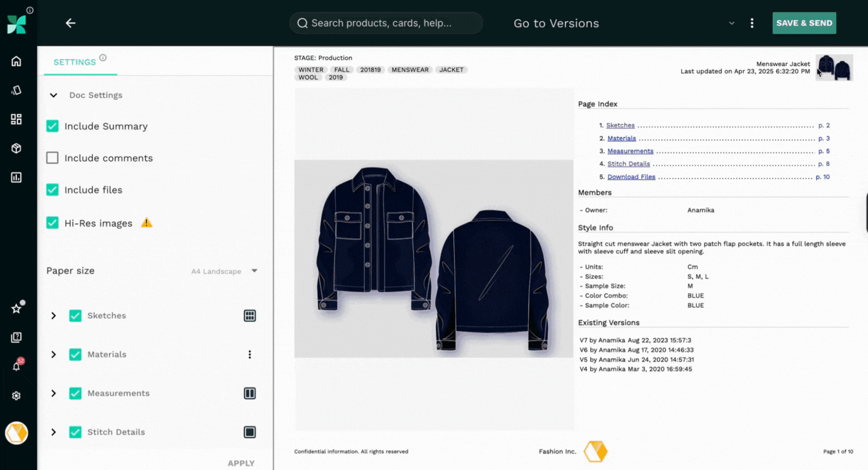Click the SAVE & SEND button
The height and width of the screenshot is (470, 868).
click(x=804, y=22)
